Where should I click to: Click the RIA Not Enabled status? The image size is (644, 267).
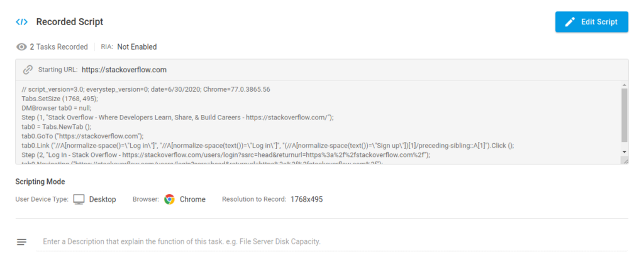pyautogui.click(x=136, y=47)
